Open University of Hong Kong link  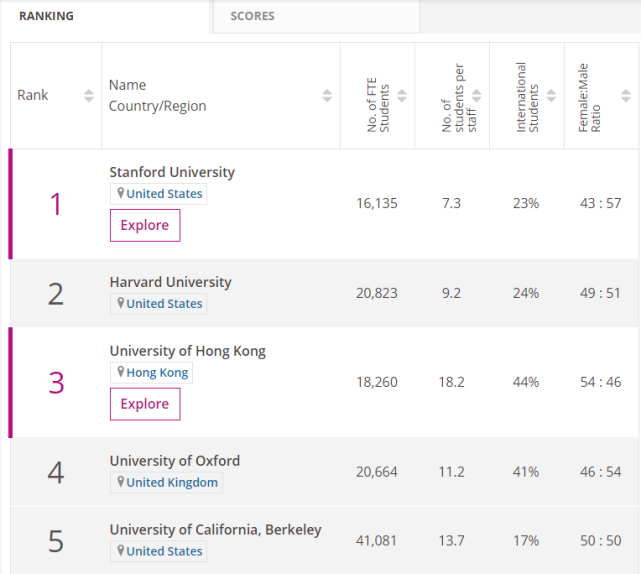(x=187, y=351)
